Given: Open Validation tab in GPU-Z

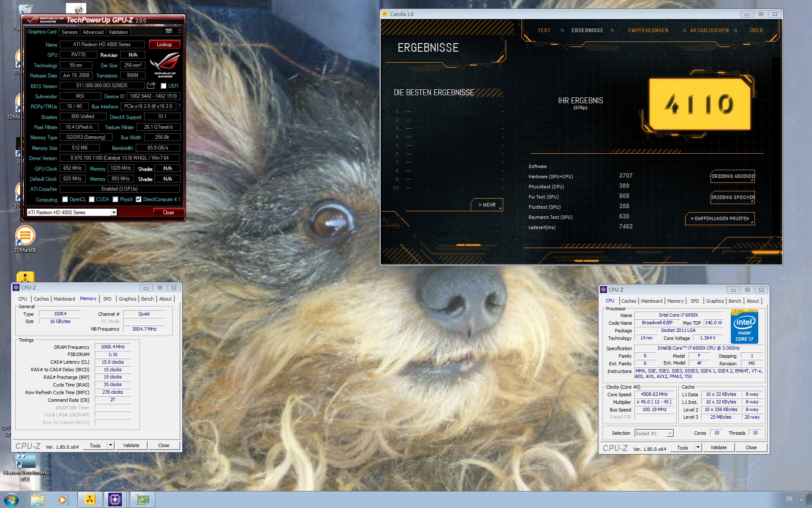Looking at the screenshot, I should pos(118,32).
